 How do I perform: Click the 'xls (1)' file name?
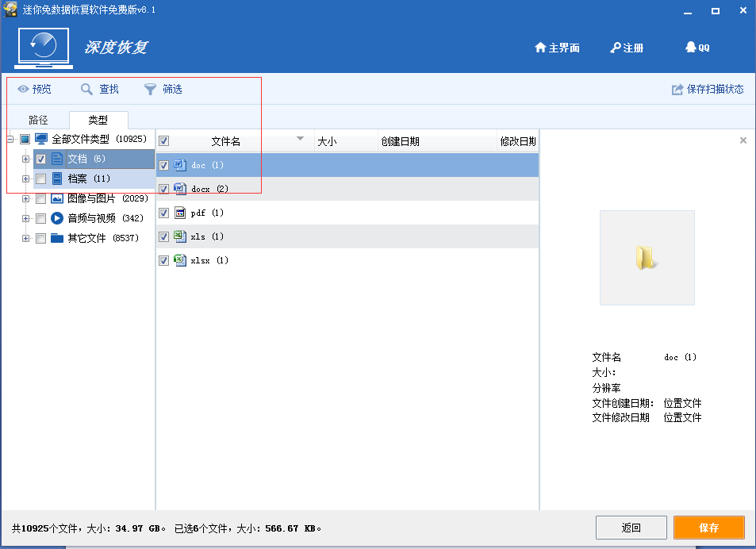coord(207,236)
